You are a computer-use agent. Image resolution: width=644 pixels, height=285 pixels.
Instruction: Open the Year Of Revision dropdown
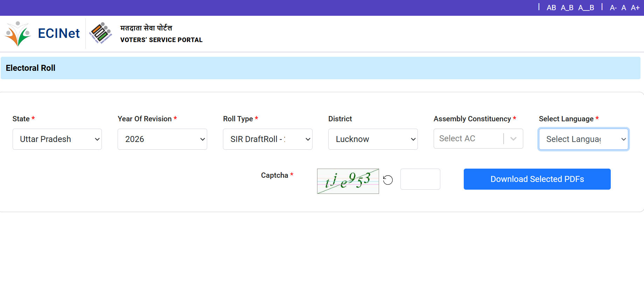click(162, 139)
